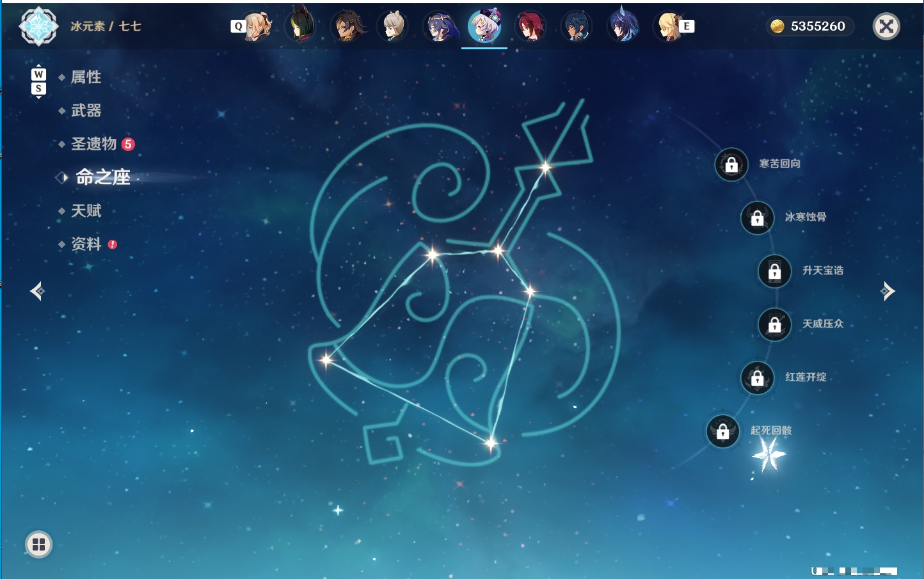924x579 pixels.
Task: Open the 圣遗物 artifacts tab
Action: coord(94,144)
